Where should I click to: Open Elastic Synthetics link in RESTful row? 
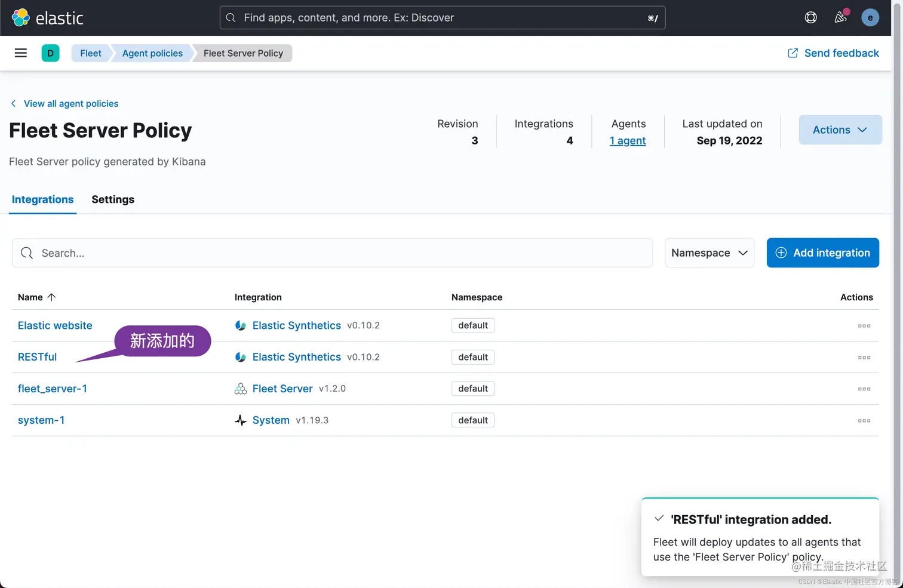coord(297,357)
